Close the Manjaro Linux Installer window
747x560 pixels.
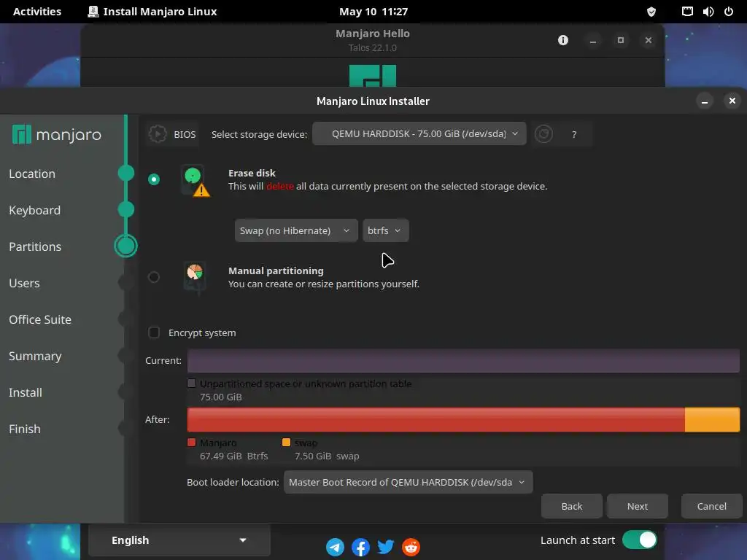(x=732, y=101)
